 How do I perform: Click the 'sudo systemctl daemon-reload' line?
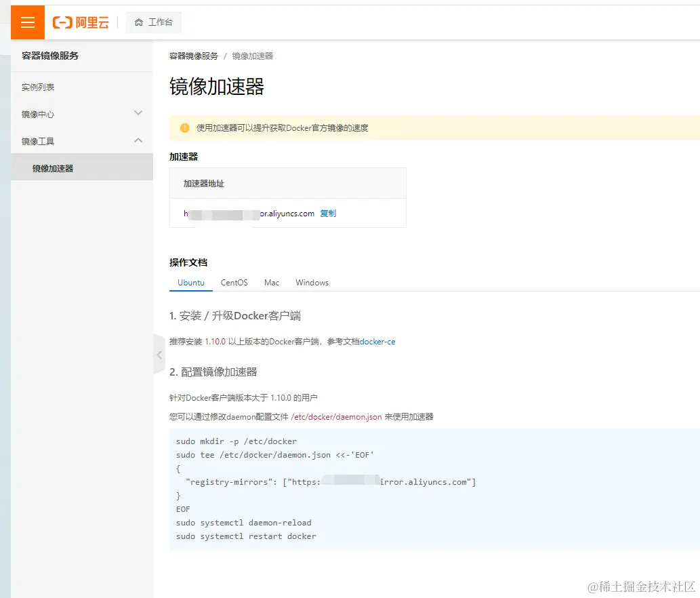point(244,523)
